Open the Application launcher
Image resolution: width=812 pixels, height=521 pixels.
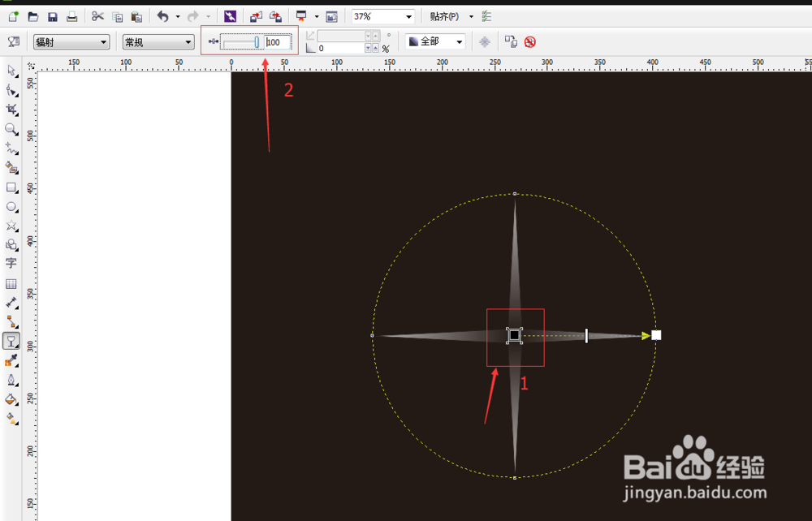tap(301, 17)
